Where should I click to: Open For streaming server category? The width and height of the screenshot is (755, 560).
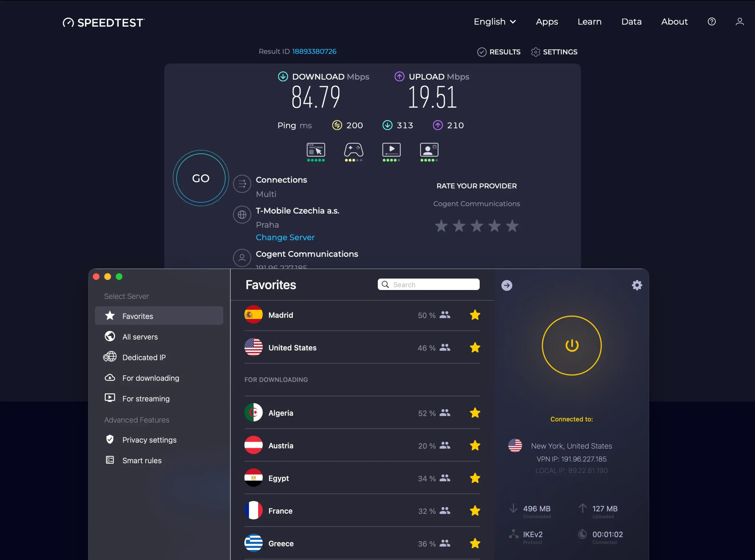pyautogui.click(x=146, y=399)
